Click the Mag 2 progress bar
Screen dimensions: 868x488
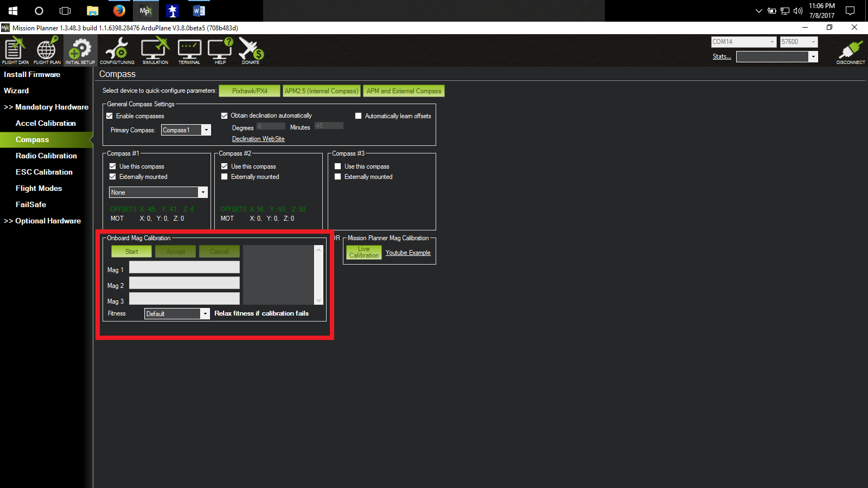tap(184, 283)
